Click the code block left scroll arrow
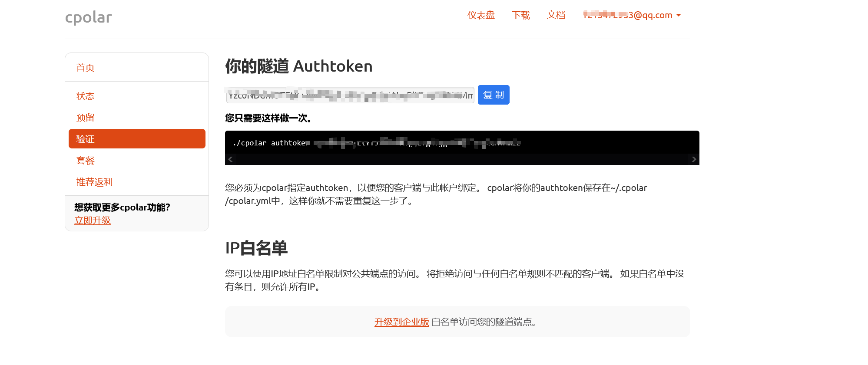 [x=231, y=159]
